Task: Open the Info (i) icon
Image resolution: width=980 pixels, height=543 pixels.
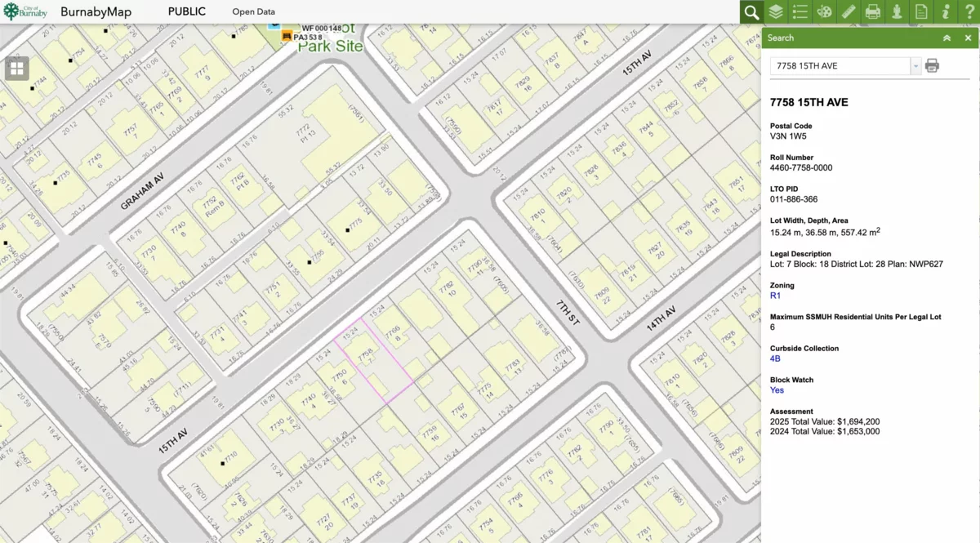Action: 946,12
